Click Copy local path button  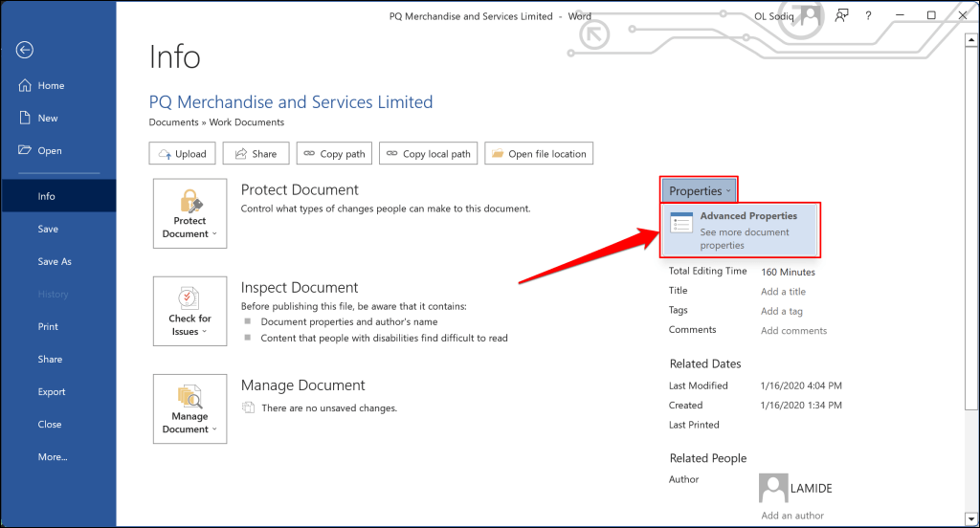(x=428, y=154)
